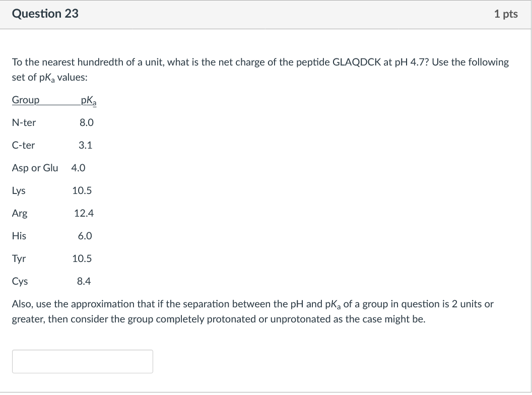Click the His row label

tap(19, 236)
